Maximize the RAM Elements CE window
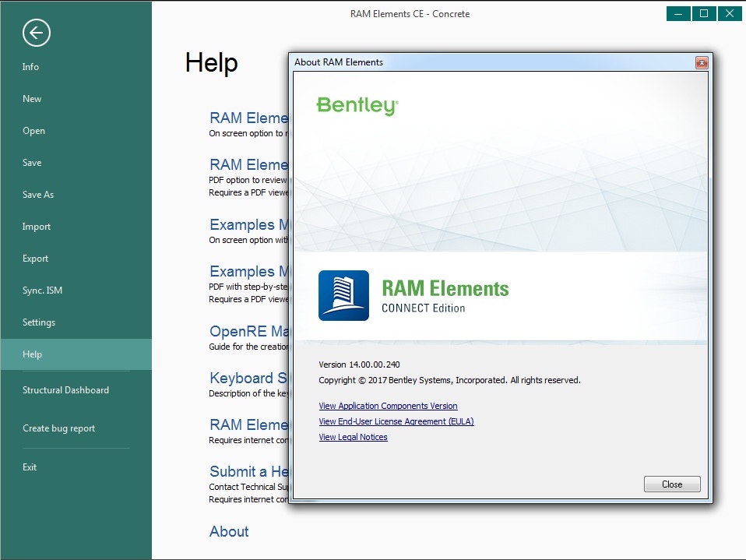This screenshot has width=746, height=560. (x=704, y=14)
